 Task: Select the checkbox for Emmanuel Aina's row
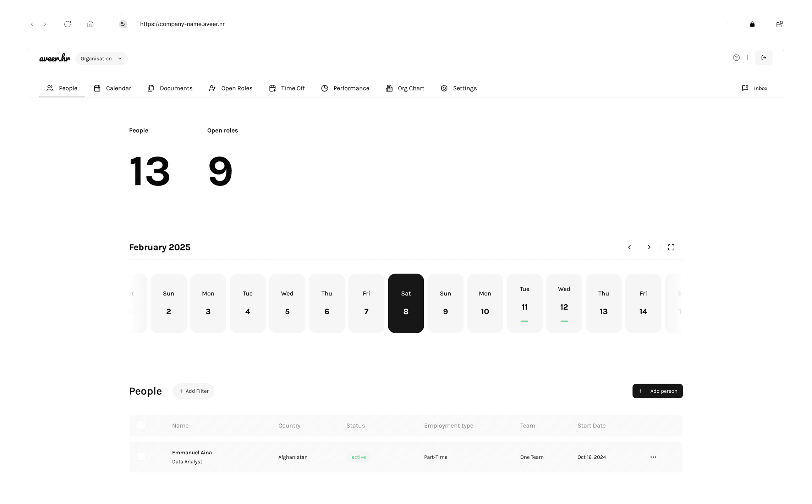141,457
